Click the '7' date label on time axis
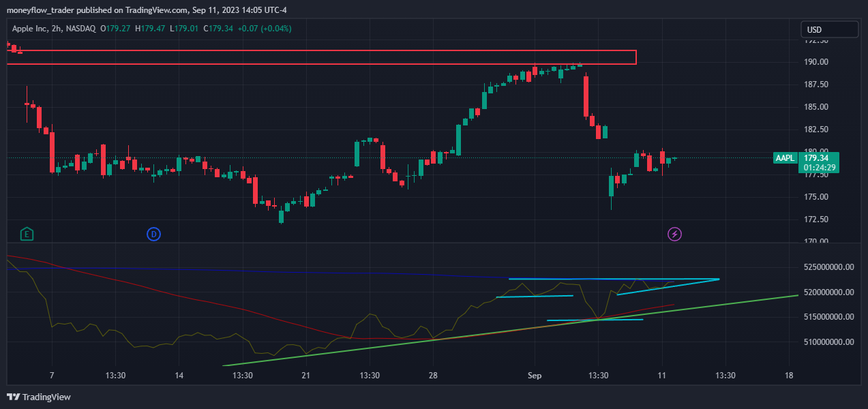The image size is (868, 409). 52,376
